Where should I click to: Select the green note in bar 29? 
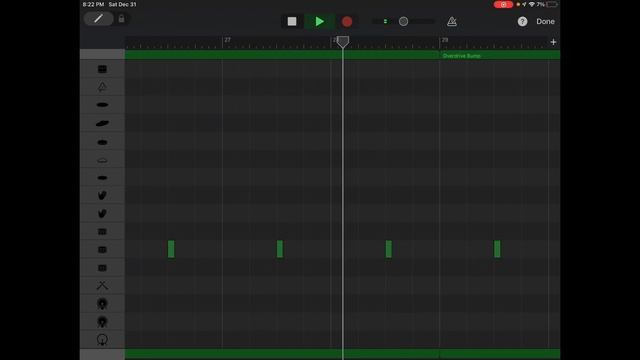[x=497, y=249]
